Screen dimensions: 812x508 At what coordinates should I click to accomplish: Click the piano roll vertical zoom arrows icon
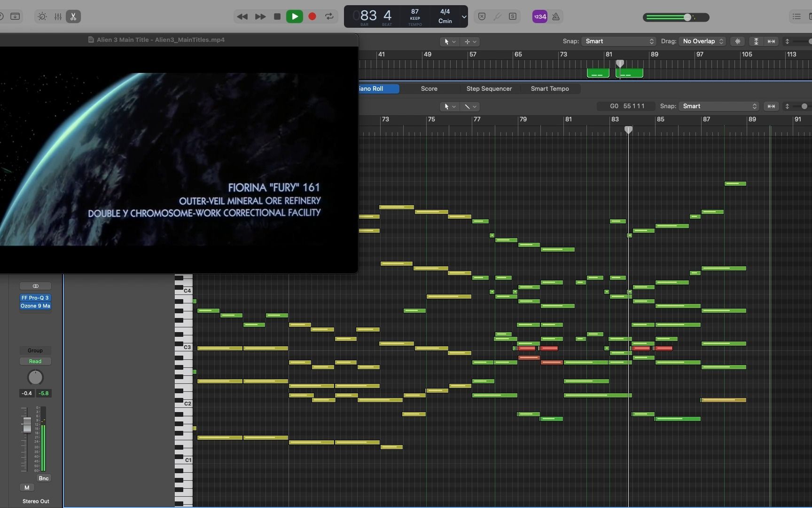787,106
